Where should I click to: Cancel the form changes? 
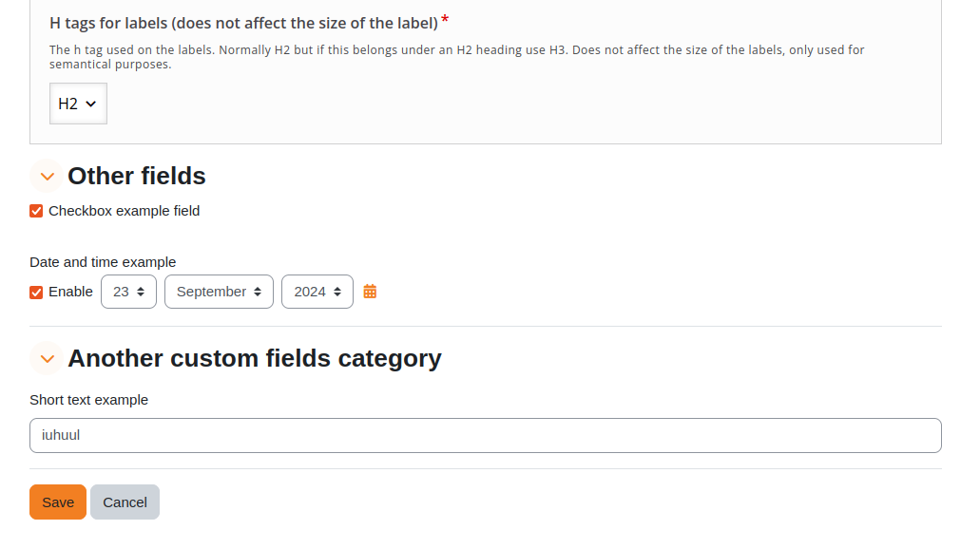tap(125, 502)
